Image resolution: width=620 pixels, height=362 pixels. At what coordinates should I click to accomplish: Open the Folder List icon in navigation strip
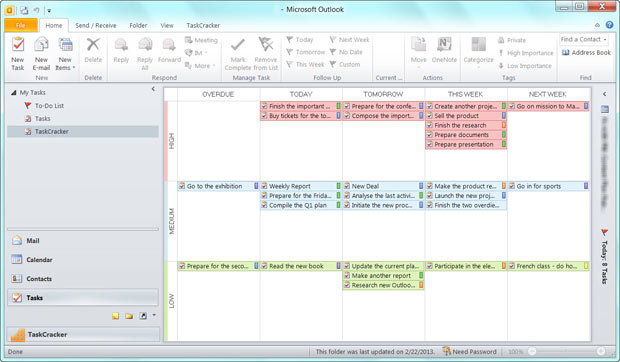[x=129, y=316]
